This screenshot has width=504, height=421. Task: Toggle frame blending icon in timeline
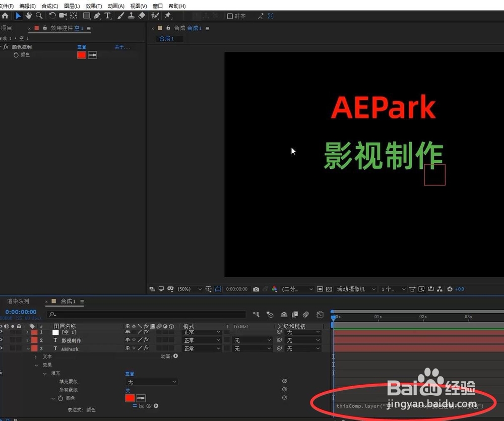(x=295, y=314)
